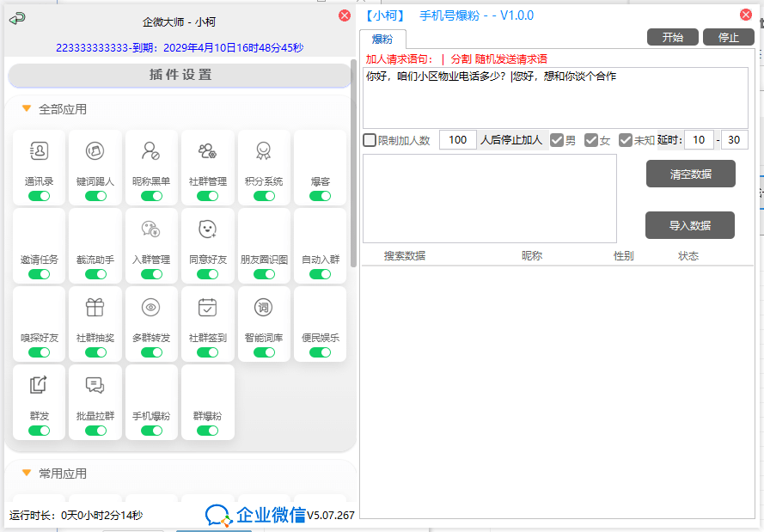Click the back arrow icon in 企微大师
Viewport: 764px width, 532px height.
[x=17, y=19]
